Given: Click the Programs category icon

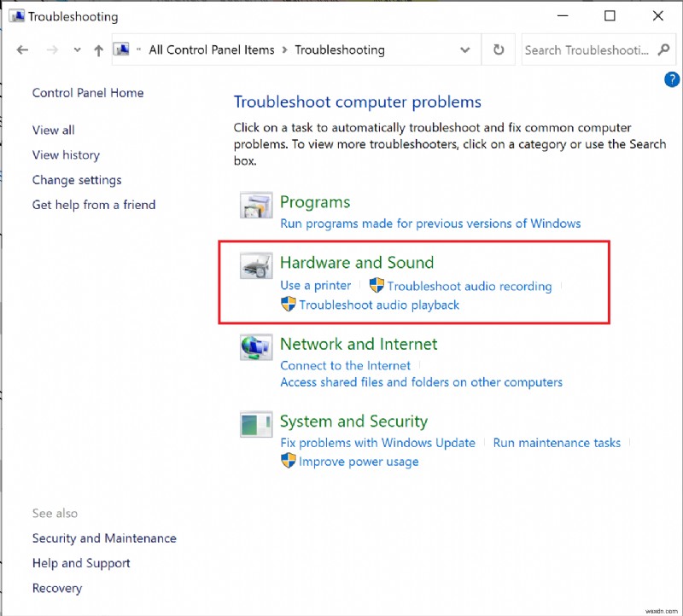Looking at the screenshot, I should [x=256, y=205].
